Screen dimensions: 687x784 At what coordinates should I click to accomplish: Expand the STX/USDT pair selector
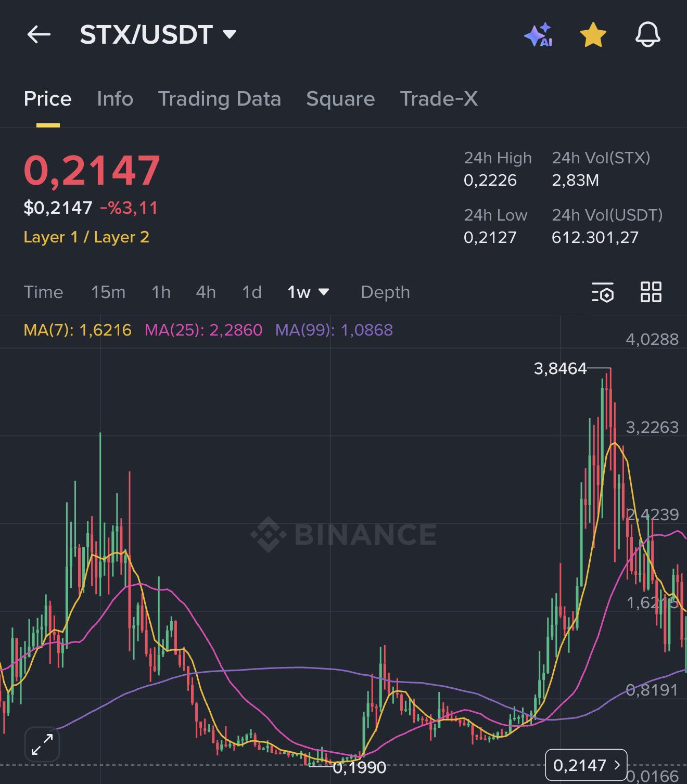[158, 35]
